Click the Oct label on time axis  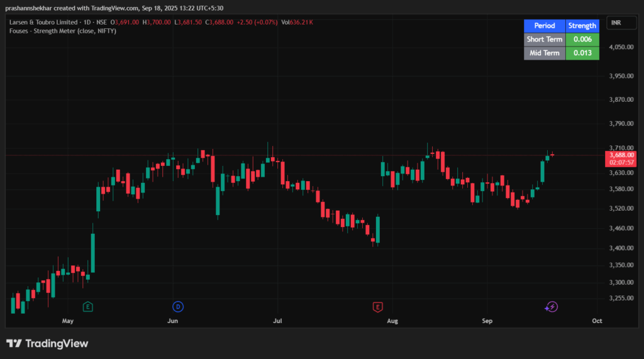[597, 321]
